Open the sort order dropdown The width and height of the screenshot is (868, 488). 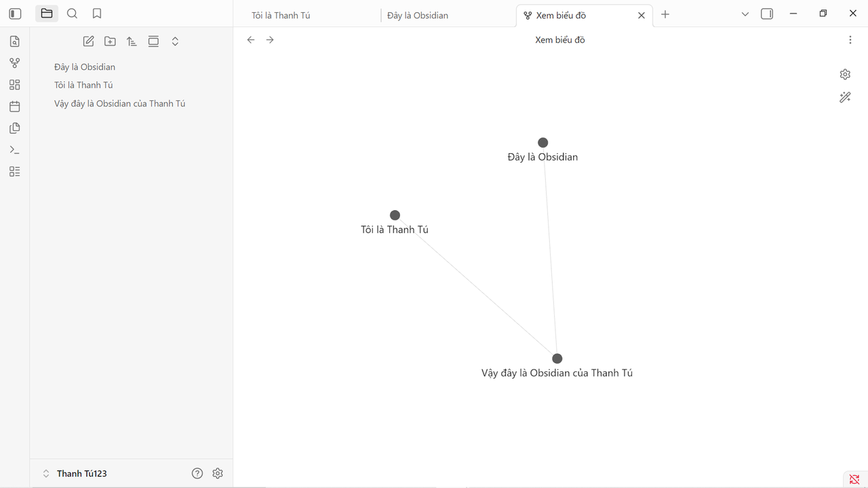(132, 41)
